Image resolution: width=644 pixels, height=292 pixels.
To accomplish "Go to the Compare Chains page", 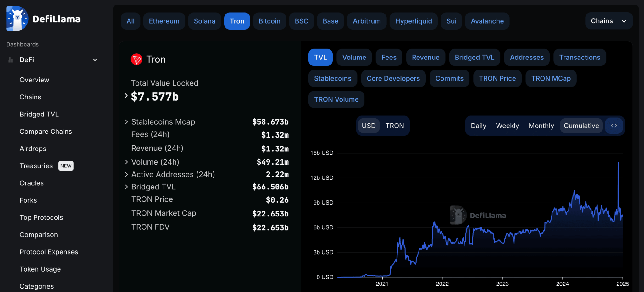I will 46,131.
